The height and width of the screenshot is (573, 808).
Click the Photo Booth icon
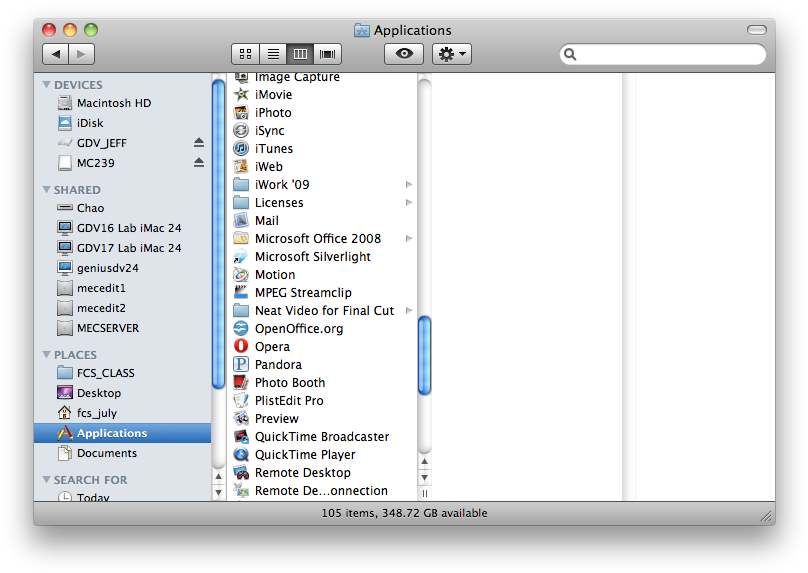click(x=241, y=382)
